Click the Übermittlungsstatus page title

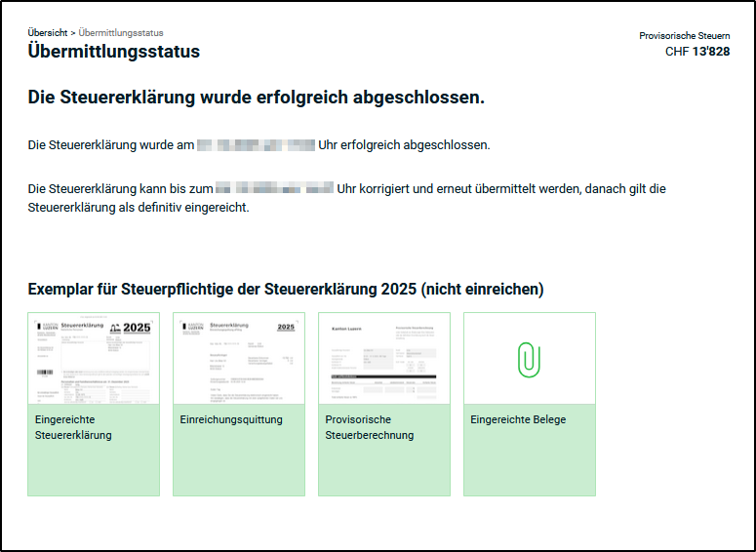pyautogui.click(x=114, y=52)
